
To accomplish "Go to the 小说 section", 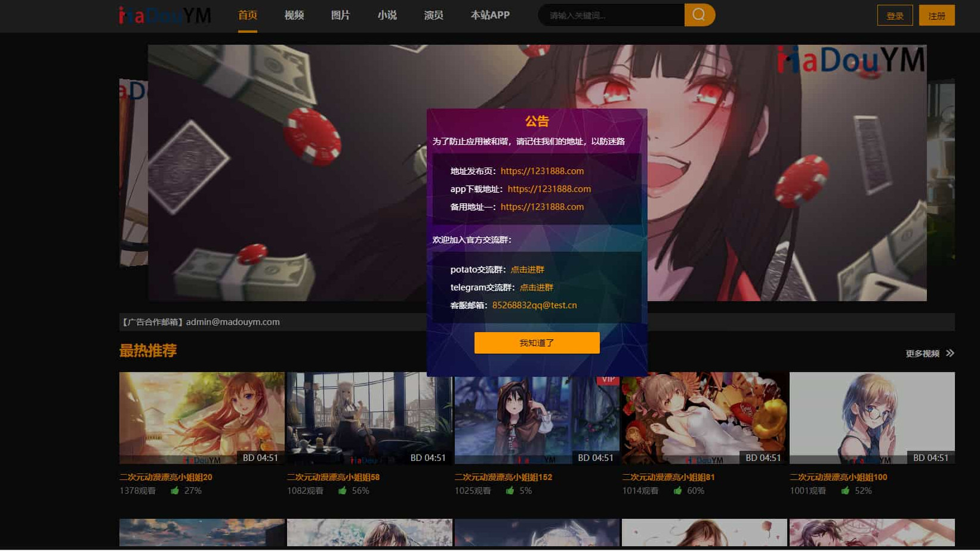I will [x=387, y=16].
